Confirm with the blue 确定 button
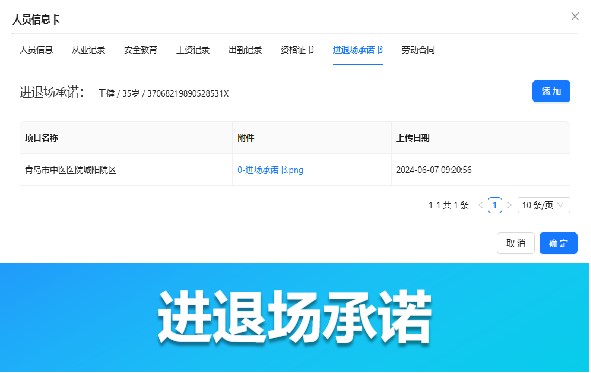 (559, 243)
